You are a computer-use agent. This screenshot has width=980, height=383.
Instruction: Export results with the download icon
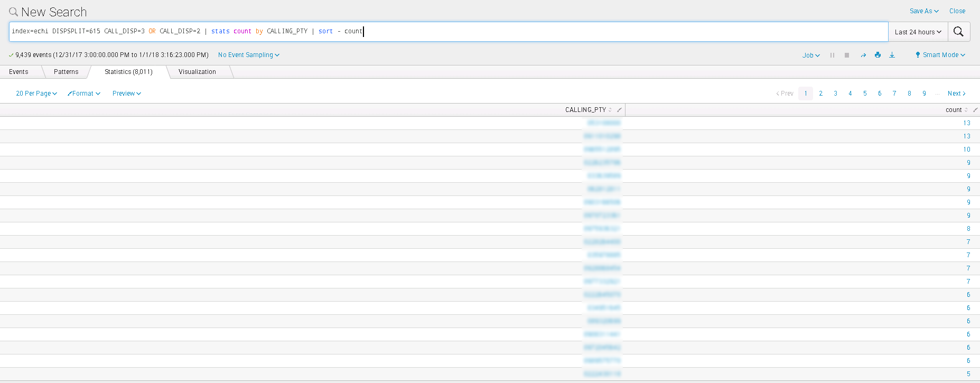click(892, 55)
